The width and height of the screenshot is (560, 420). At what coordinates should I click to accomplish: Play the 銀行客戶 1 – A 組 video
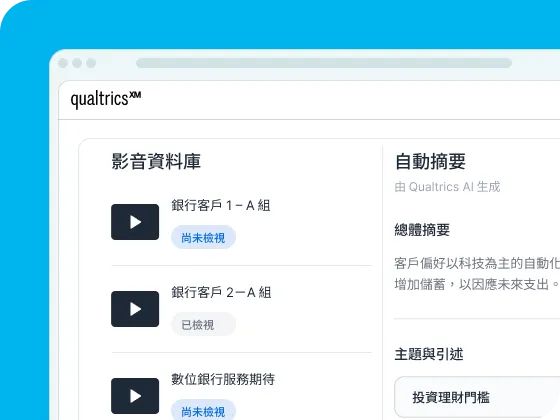tap(135, 222)
